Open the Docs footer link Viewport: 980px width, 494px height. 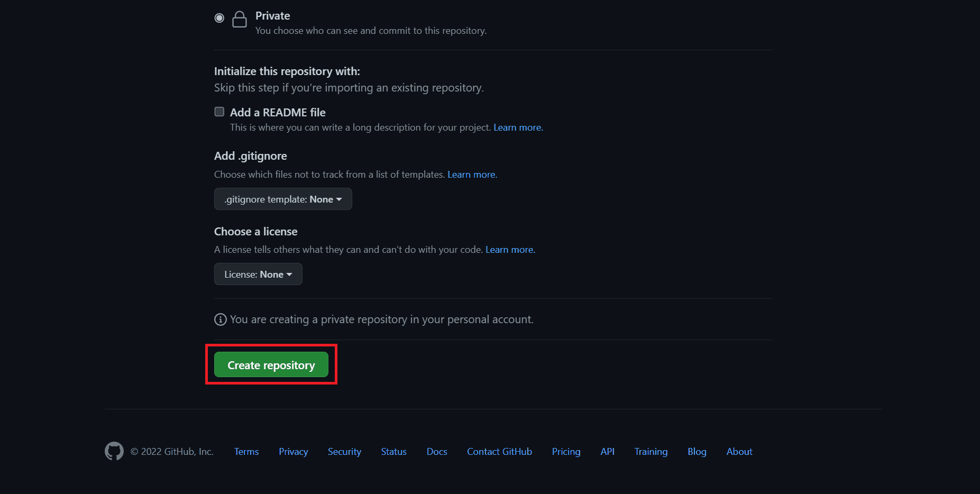point(437,452)
